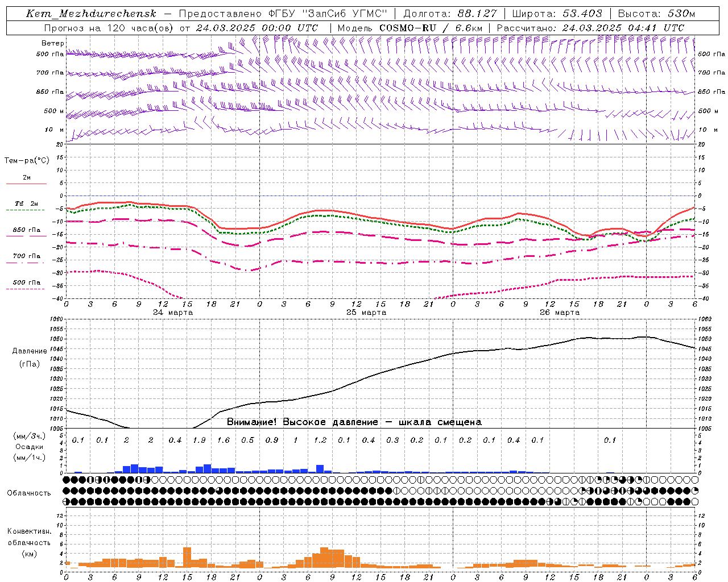Click the left 500 м wind level label
This screenshot has width=728, height=582.
[x=54, y=111]
